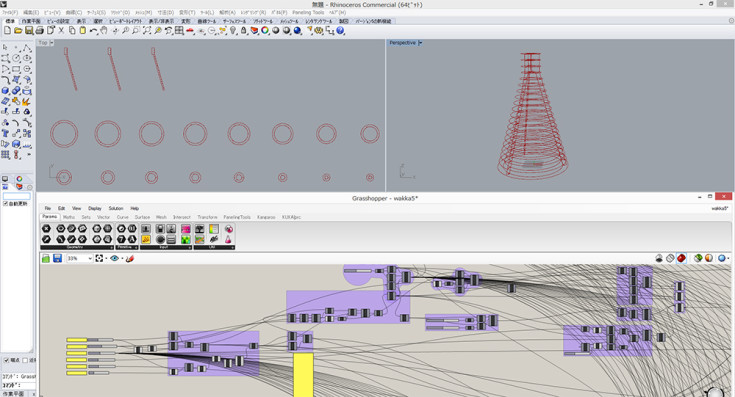Select the polyline tool in left sidebar

pos(27,47)
